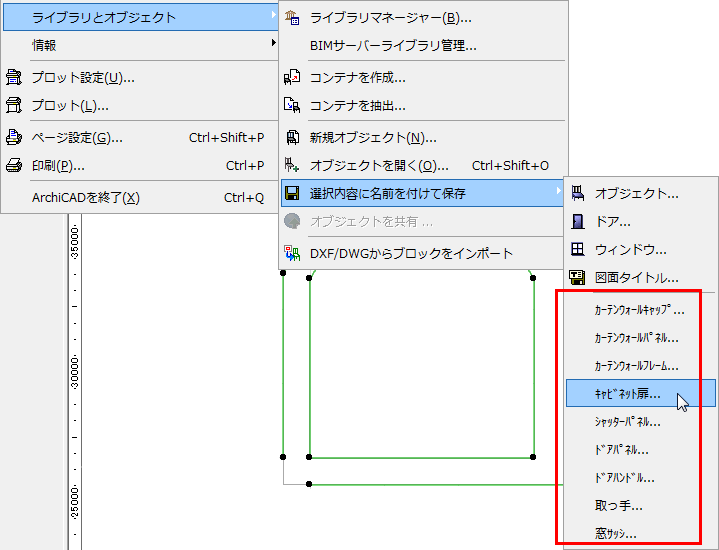Click the オブジェクトを開く icon
This screenshot has width=719, height=550.
[292, 165]
